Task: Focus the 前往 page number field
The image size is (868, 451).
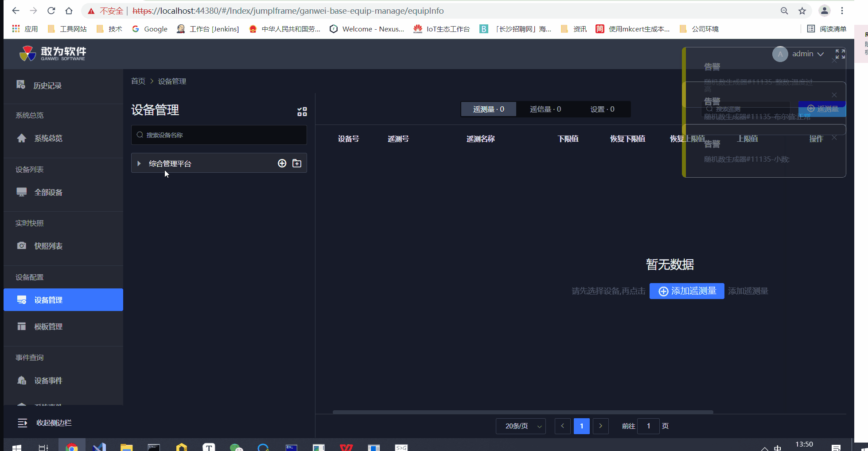Action: click(648, 426)
